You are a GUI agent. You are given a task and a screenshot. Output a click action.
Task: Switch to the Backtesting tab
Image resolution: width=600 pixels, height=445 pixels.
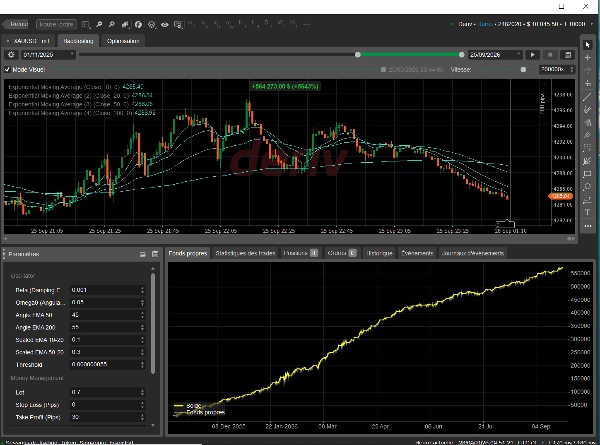tap(78, 41)
